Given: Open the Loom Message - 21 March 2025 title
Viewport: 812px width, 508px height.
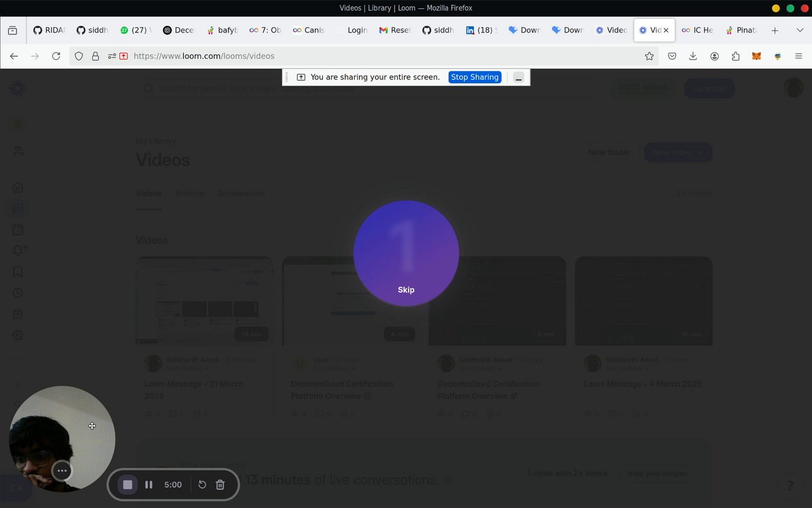Looking at the screenshot, I should pos(194,390).
